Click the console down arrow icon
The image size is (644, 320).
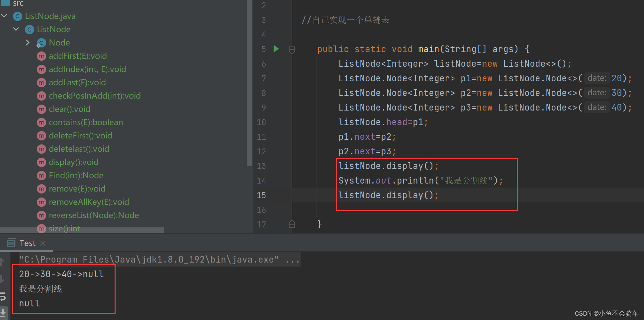[2, 279]
